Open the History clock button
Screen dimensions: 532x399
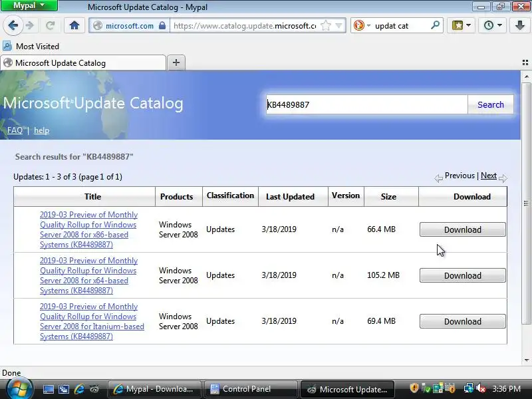tap(489, 25)
